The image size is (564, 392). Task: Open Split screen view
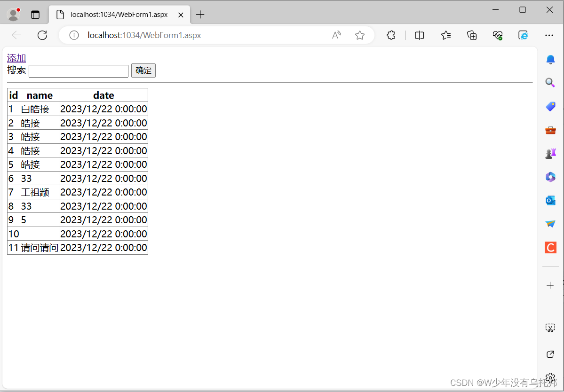(x=419, y=35)
